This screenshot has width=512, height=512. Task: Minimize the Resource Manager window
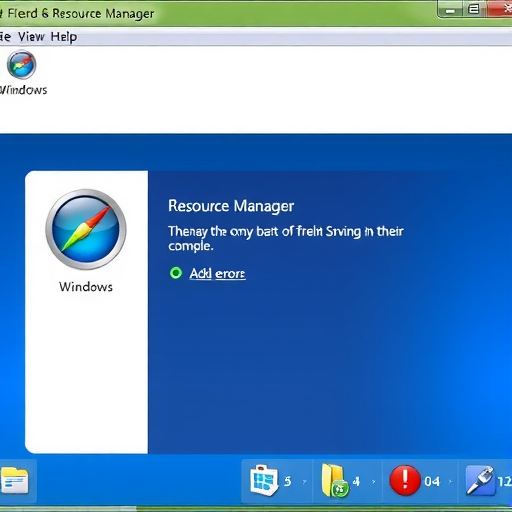click(450, 10)
